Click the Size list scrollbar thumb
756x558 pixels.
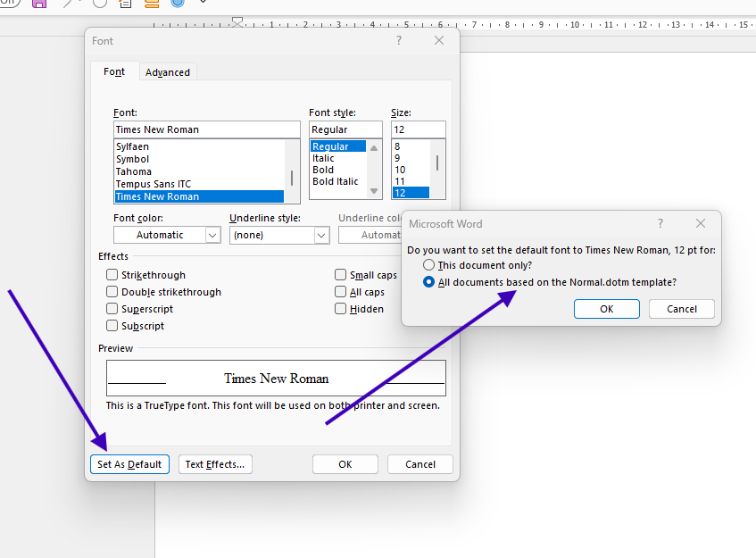[x=437, y=162]
